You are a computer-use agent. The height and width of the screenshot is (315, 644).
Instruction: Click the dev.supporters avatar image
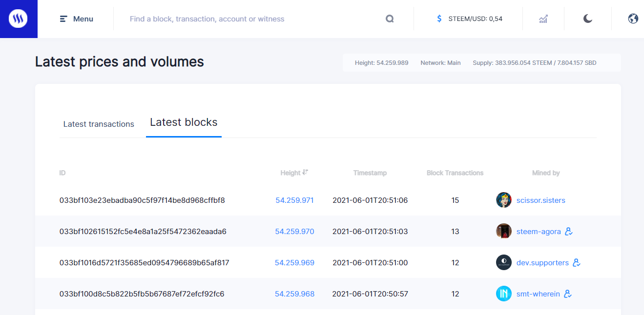point(504,262)
